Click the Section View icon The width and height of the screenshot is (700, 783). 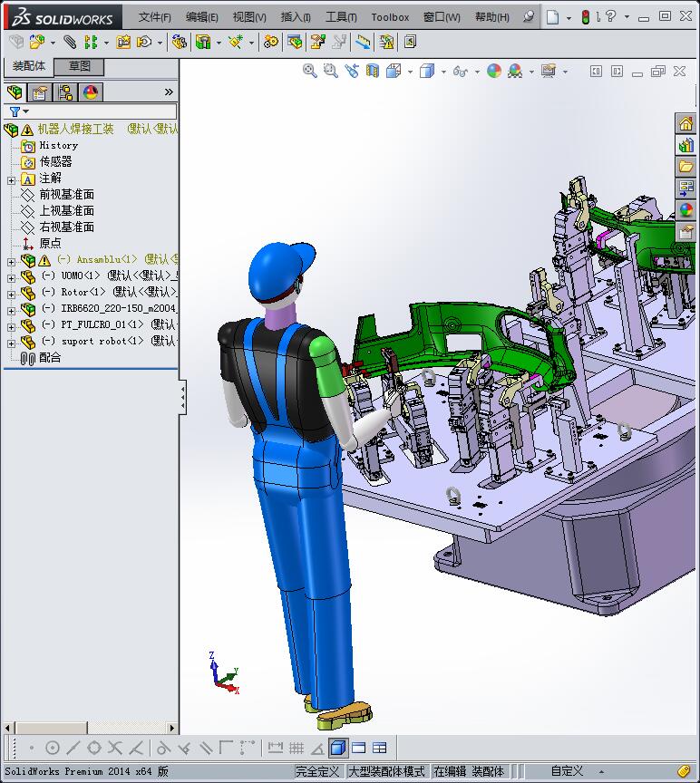click(x=373, y=71)
